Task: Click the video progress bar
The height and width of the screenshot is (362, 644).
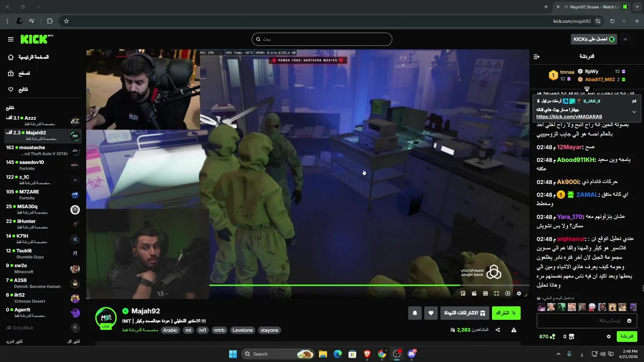Action: (369, 285)
